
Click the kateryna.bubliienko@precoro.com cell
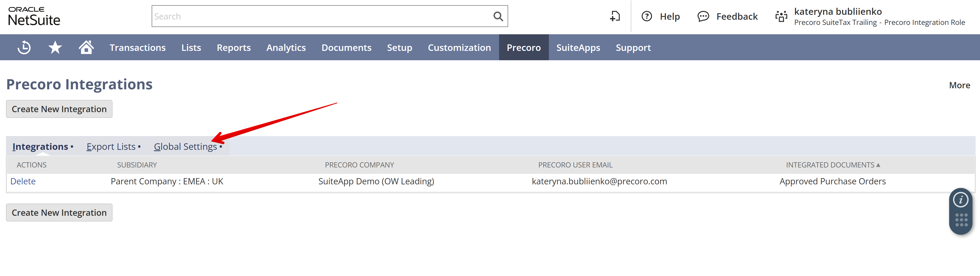coord(599,181)
